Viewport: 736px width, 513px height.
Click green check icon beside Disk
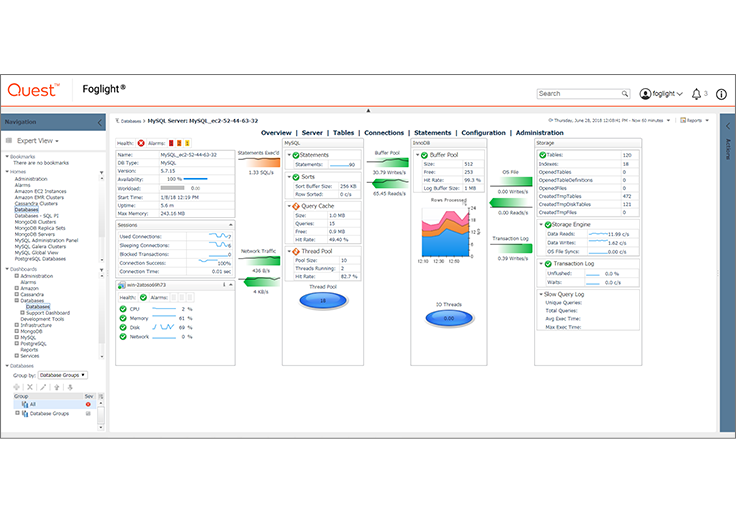[123, 327]
